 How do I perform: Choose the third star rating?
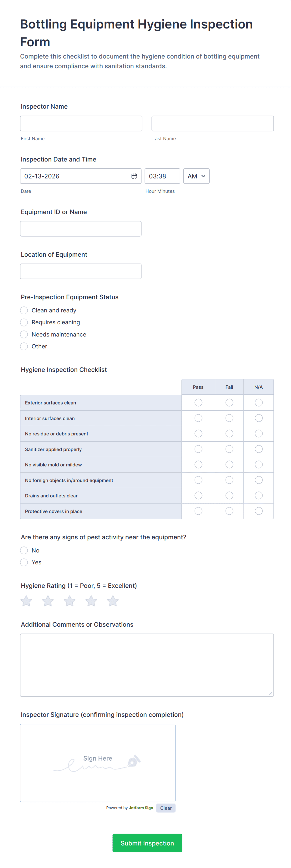coord(70,601)
